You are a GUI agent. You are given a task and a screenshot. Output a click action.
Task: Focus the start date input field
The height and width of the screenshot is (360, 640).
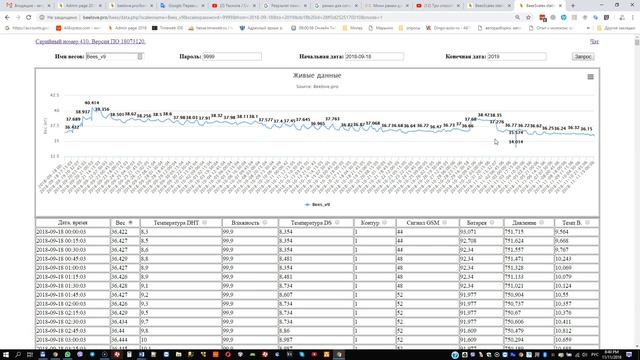(374, 56)
